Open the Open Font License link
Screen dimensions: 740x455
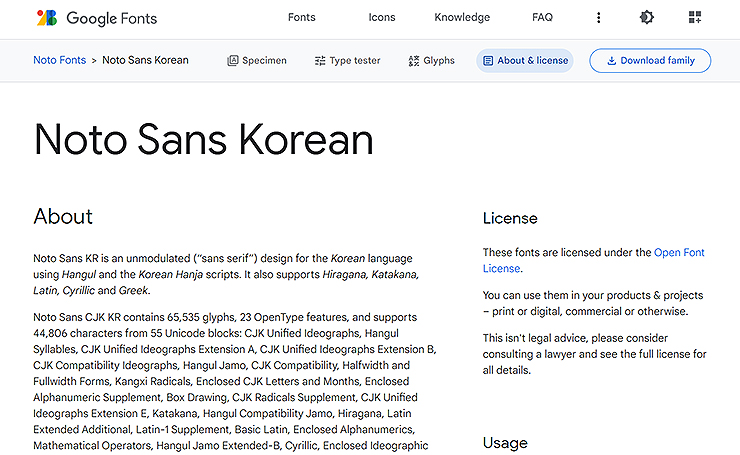(x=594, y=260)
